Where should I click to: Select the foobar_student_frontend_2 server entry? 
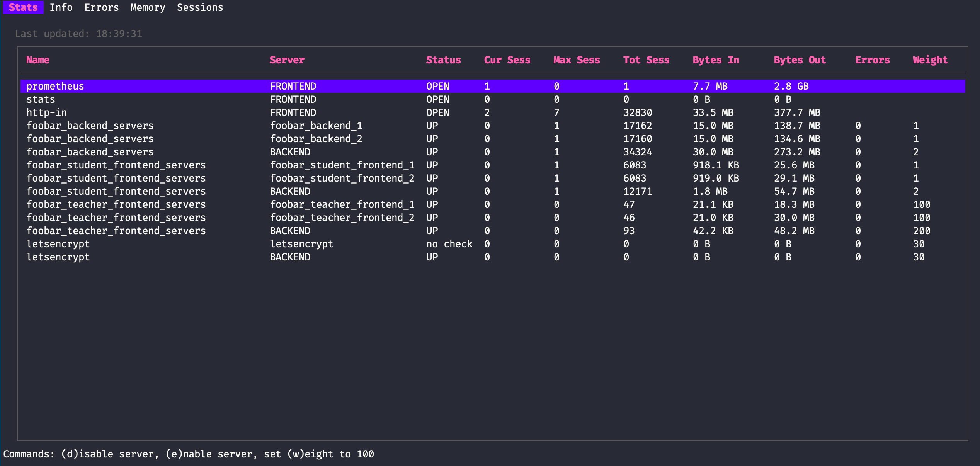point(342,178)
